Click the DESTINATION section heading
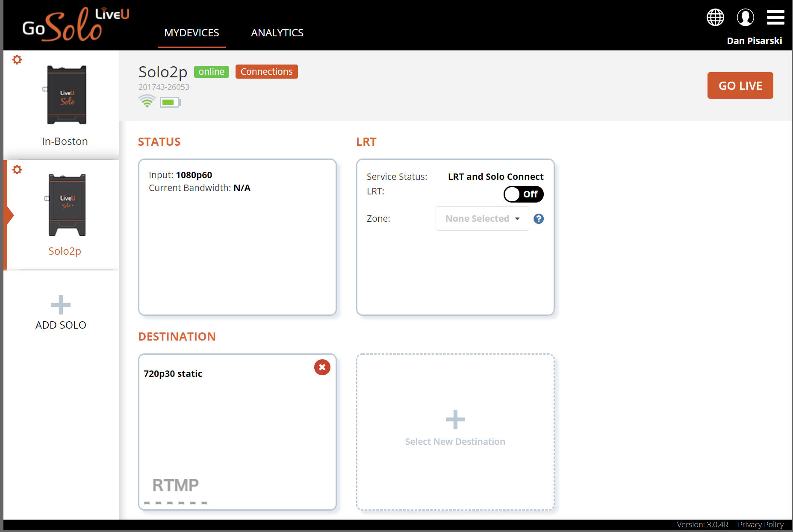 tap(177, 337)
